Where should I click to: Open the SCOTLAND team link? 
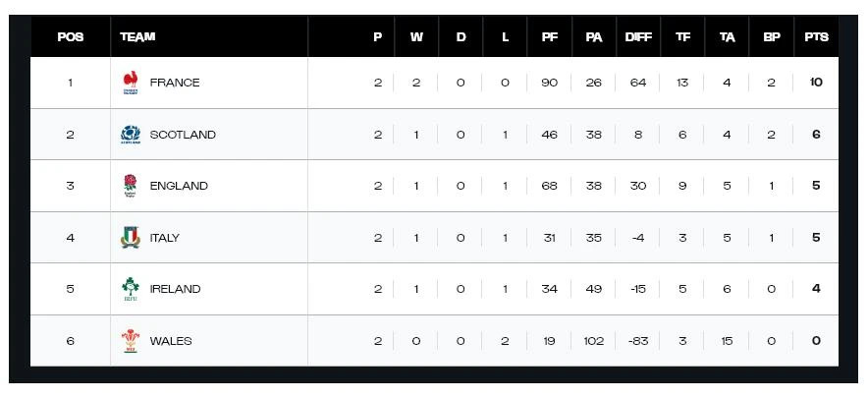(x=183, y=135)
